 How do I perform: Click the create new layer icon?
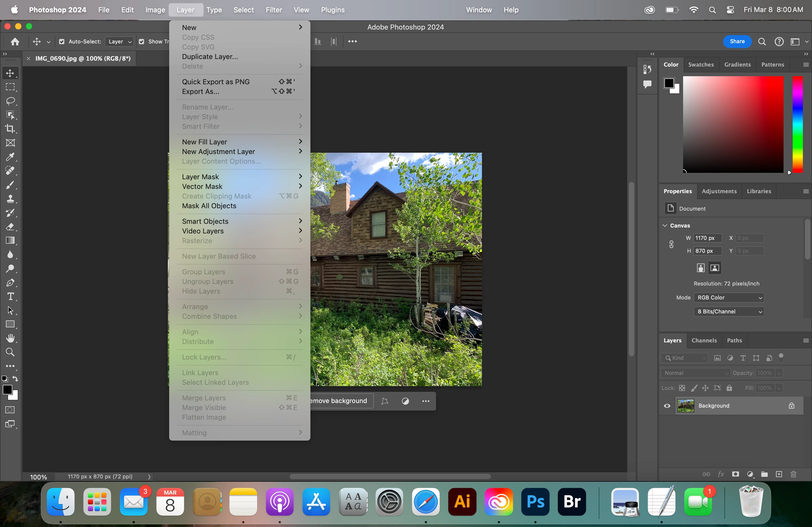pos(779,474)
